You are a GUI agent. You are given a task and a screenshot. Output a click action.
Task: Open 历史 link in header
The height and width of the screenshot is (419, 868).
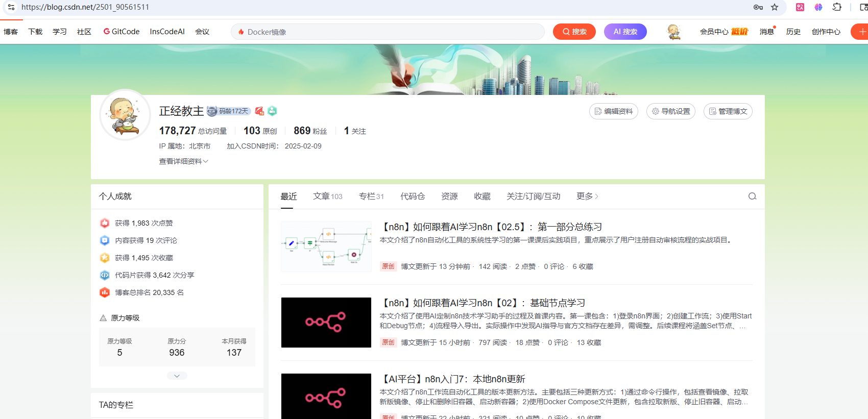793,32
